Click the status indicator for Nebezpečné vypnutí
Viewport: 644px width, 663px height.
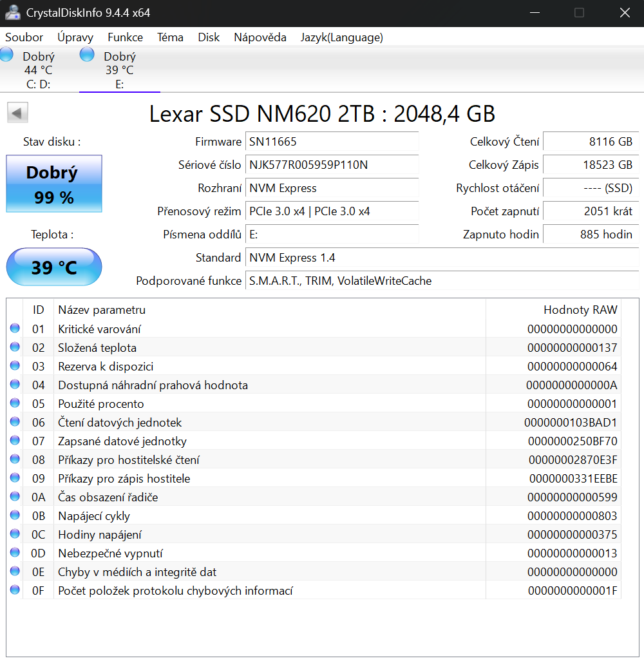coord(15,552)
